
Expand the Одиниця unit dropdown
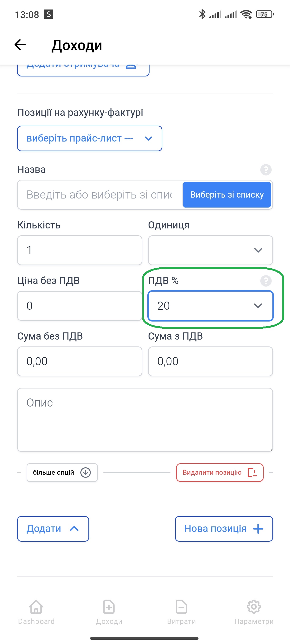click(210, 250)
